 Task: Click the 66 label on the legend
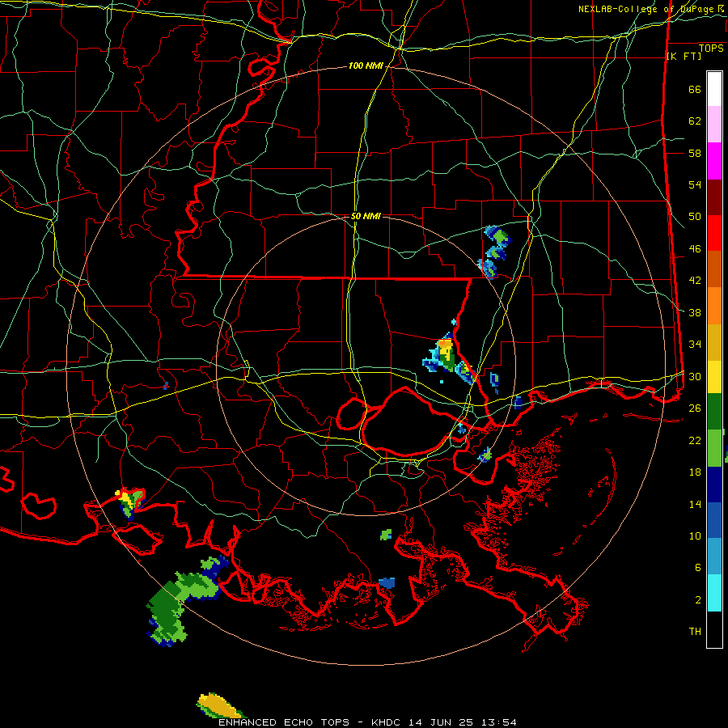[x=695, y=90]
